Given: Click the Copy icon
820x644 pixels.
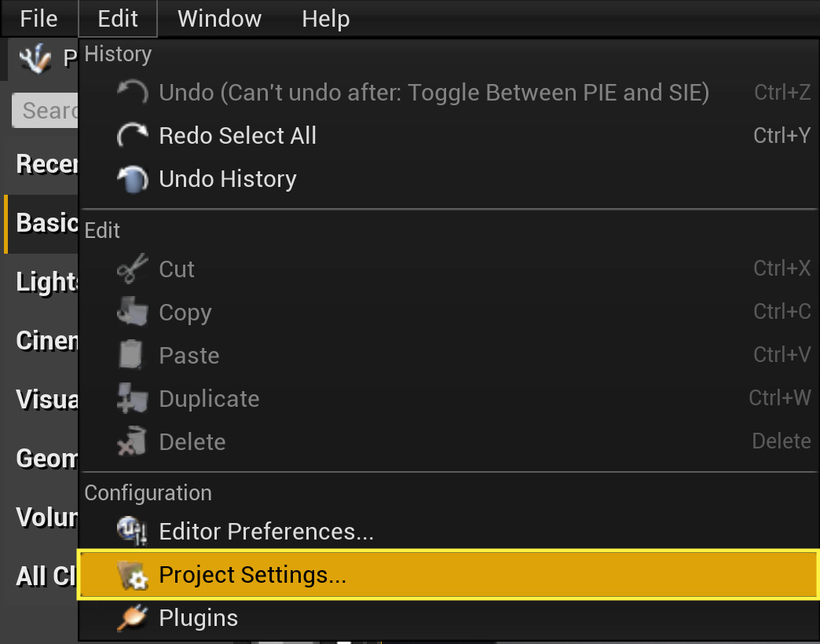Looking at the screenshot, I should click(x=132, y=313).
